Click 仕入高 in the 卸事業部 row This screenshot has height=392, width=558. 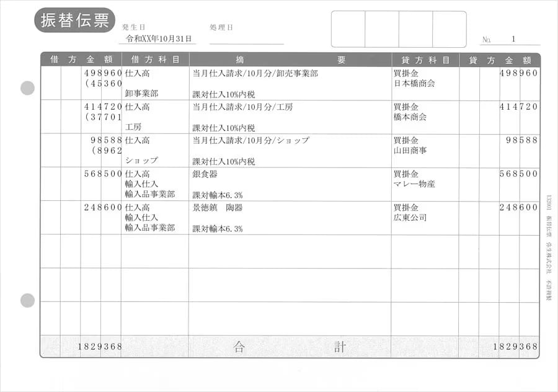pyautogui.click(x=137, y=73)
